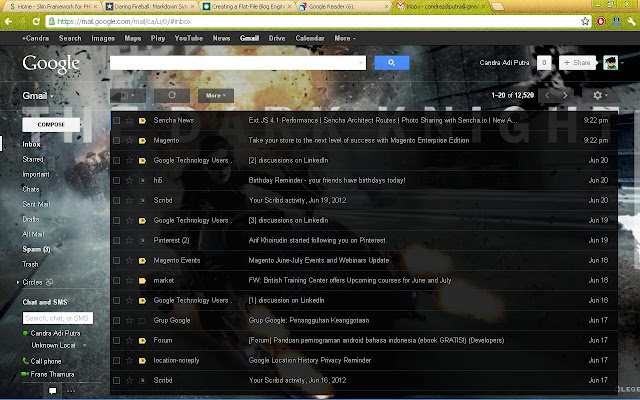
Task: Open chat with Frans Thamura
Action: click(52, 374)
